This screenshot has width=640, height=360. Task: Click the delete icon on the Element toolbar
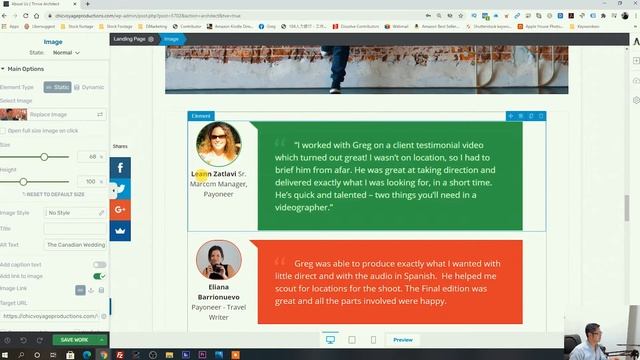(541, 116)
